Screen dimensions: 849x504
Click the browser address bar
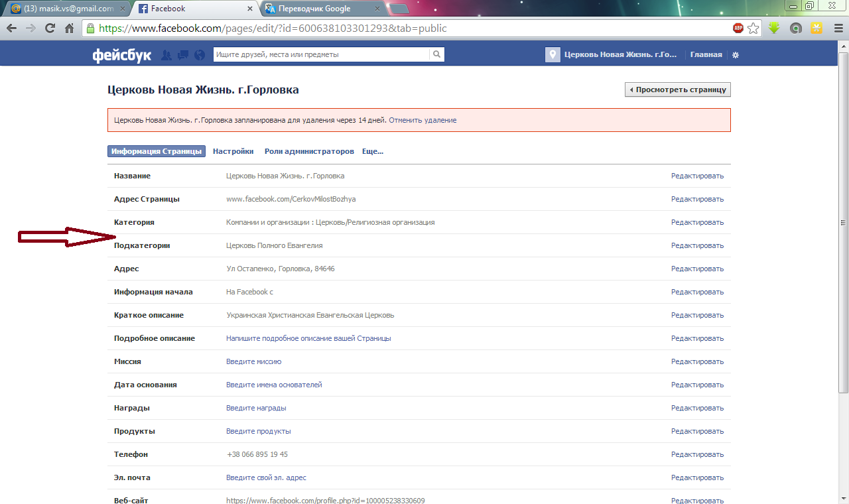[411, 29]
